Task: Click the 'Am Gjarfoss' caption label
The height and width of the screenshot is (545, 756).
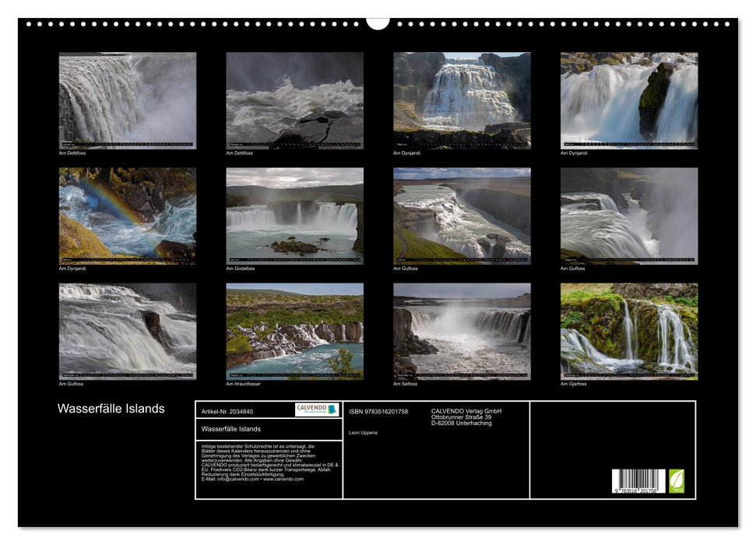Action: [x=574, y=384]
